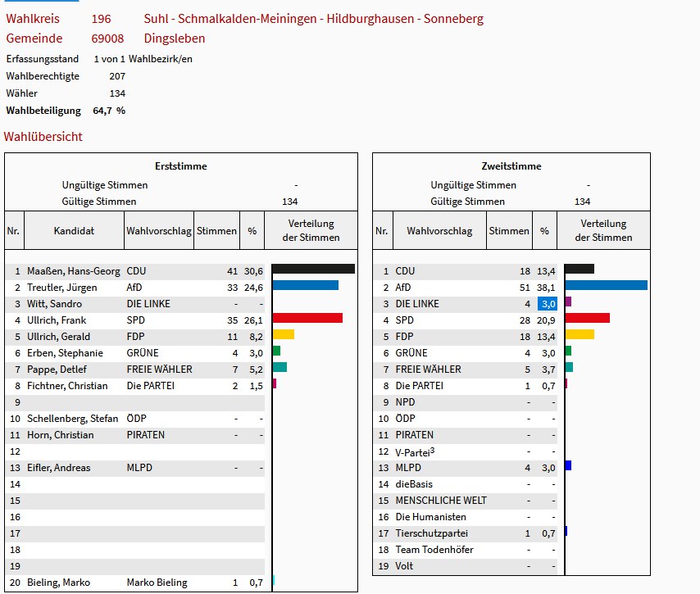Click long blue AfD bar in Zweitstimme chart
The height and width of the screenshot is (594, 700).
[x=607, y=285]
